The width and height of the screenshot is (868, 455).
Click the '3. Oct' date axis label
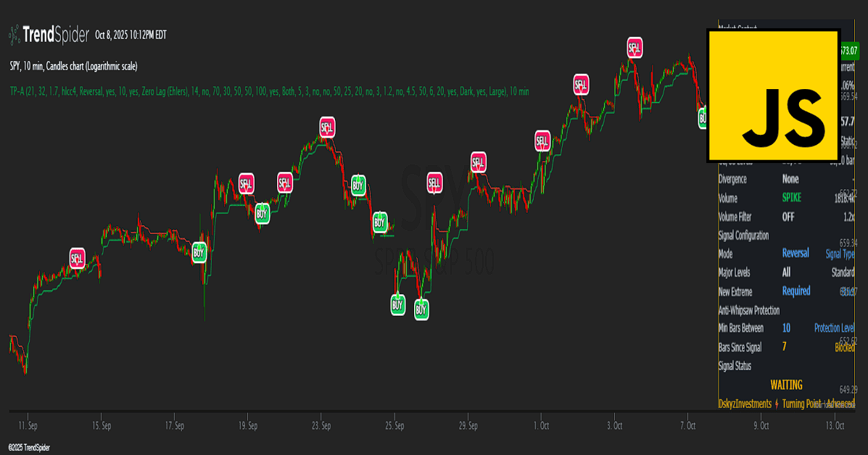614,426
